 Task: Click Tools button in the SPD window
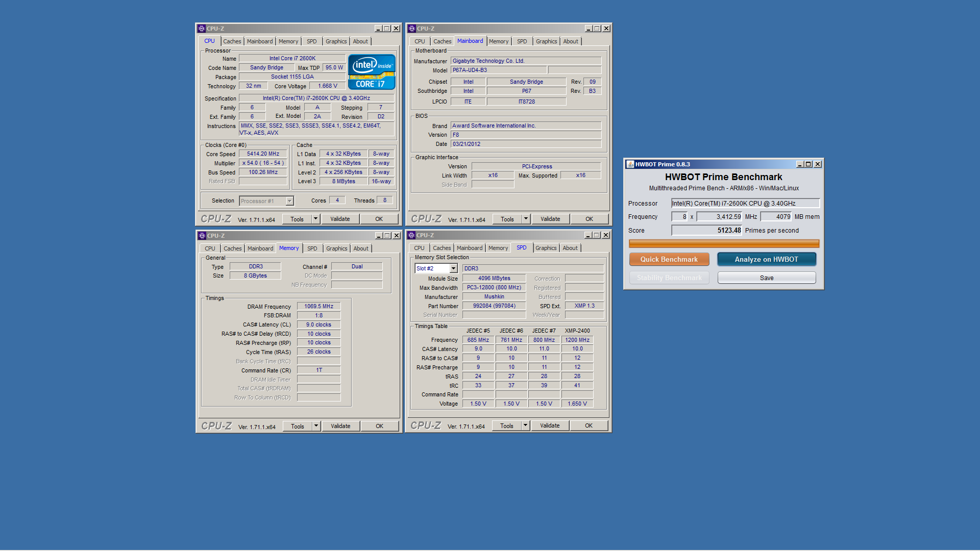[507, 425]
